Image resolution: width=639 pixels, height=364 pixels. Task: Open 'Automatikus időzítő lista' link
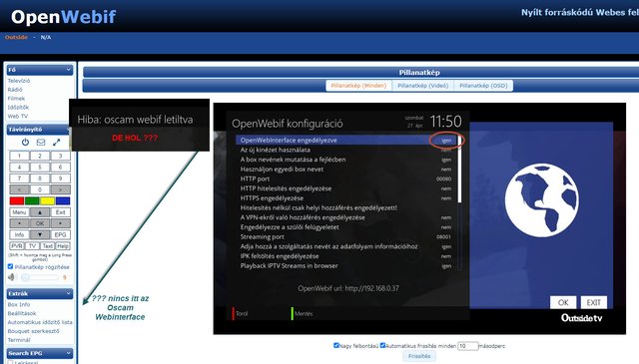[40, 322]
